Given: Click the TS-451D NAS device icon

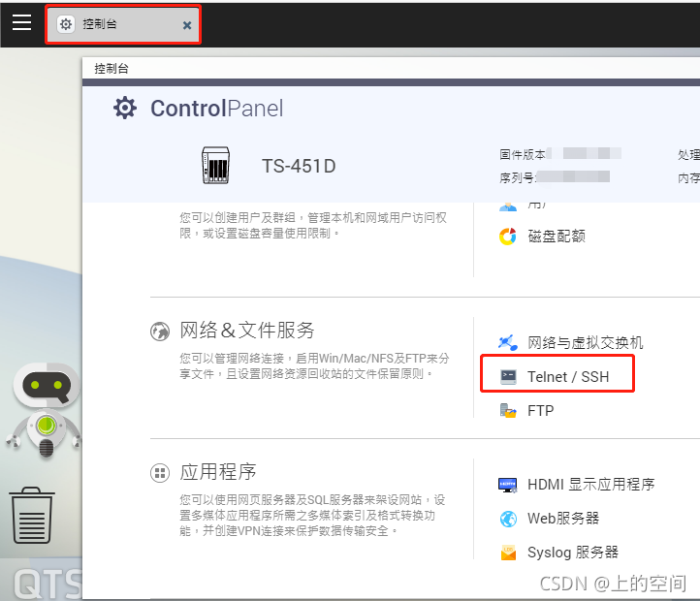Looking at the screenshot, I should pyautogui.click(x=215, y=165).
